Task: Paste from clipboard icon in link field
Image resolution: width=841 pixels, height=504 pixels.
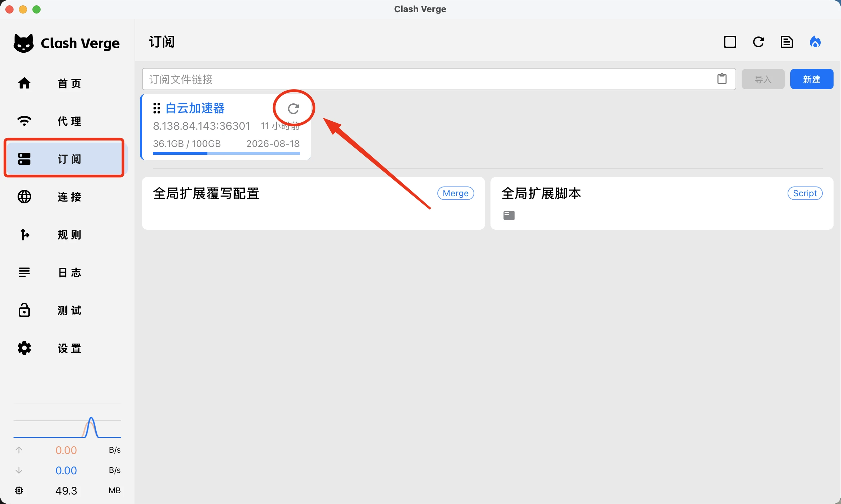Action: point(722,79)
